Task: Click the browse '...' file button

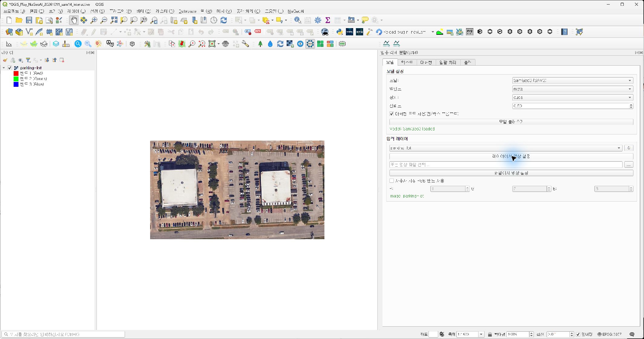Action: [629, 165]
